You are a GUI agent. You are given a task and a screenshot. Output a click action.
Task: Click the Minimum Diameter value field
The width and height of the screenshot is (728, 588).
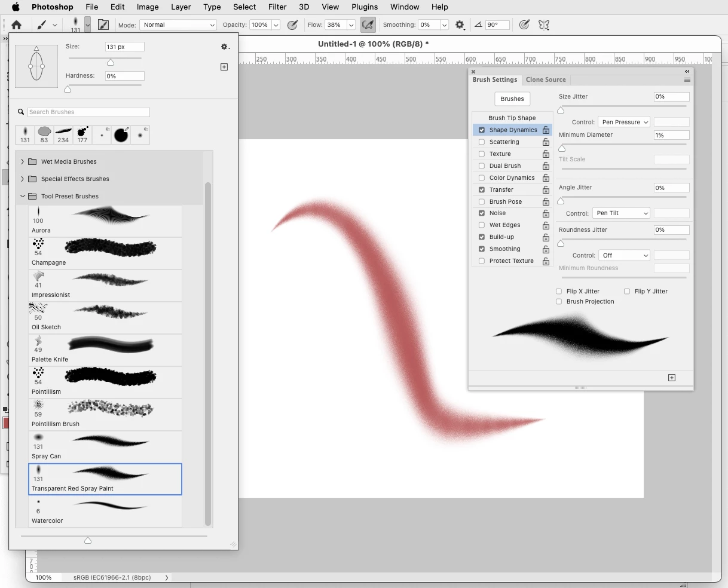point(672,136)
